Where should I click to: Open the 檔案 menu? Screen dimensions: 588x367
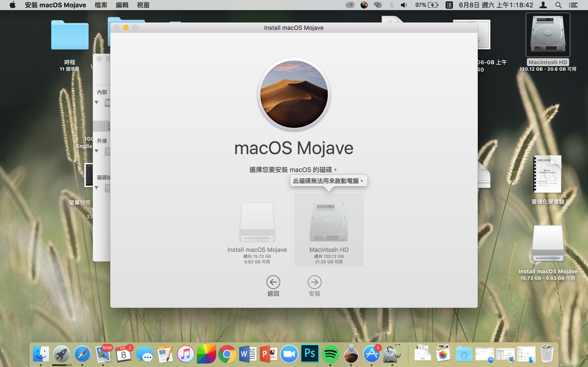(x=101, y=5)
